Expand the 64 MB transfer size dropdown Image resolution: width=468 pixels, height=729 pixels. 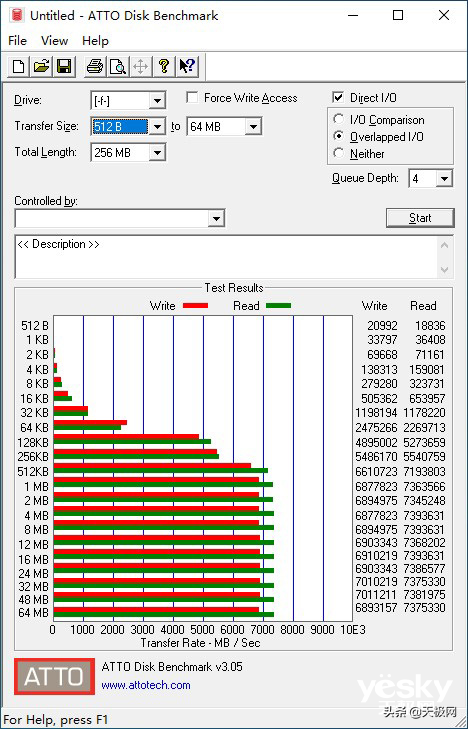pos(253,126)
